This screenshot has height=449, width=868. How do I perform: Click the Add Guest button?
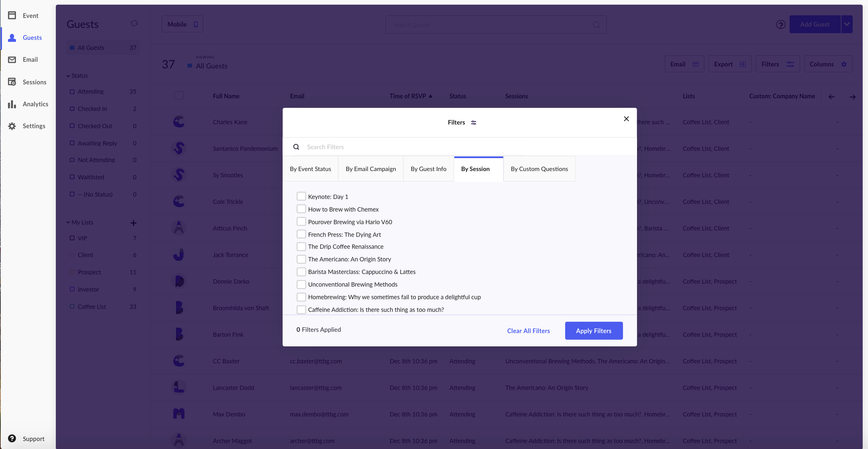pyautogui.click(x=814, y=24)
